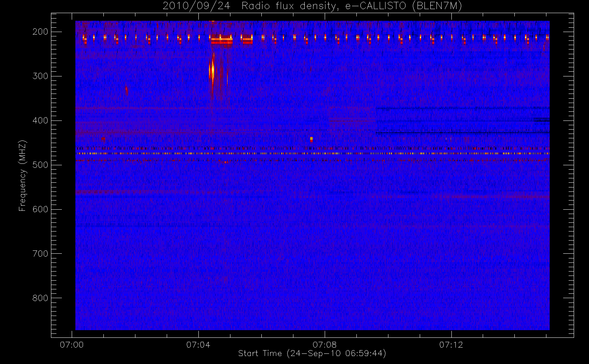Click the 07:08 time tick label
The width and height of the screenshot is (589, 364).
[x=325, y=345]
